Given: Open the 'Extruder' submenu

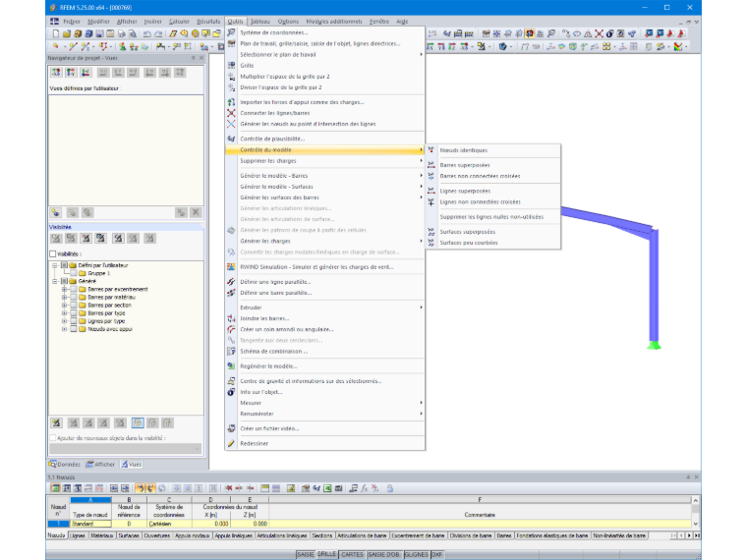Looking at the screenshot, I should tap(325, 308).
